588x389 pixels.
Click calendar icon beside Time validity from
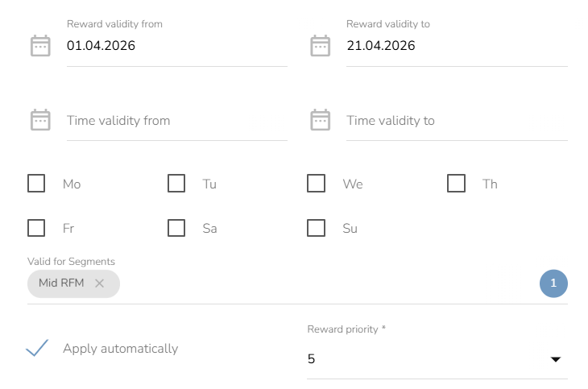(x=40, y=120)
